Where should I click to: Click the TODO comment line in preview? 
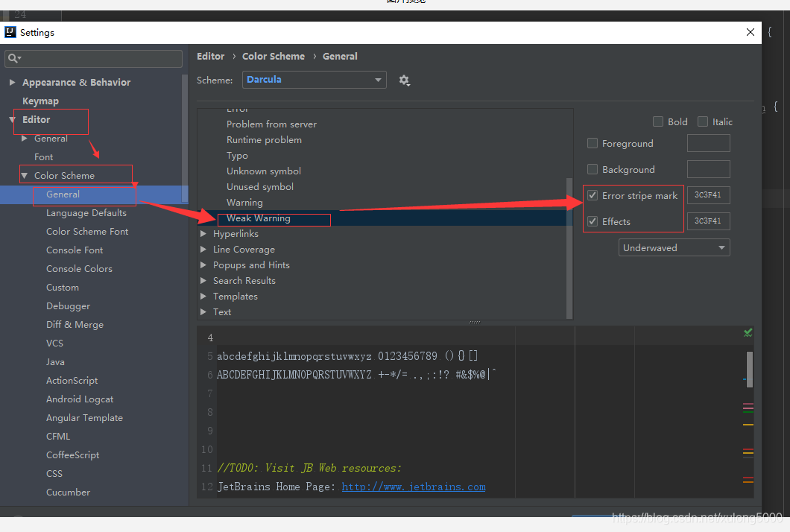309,468
